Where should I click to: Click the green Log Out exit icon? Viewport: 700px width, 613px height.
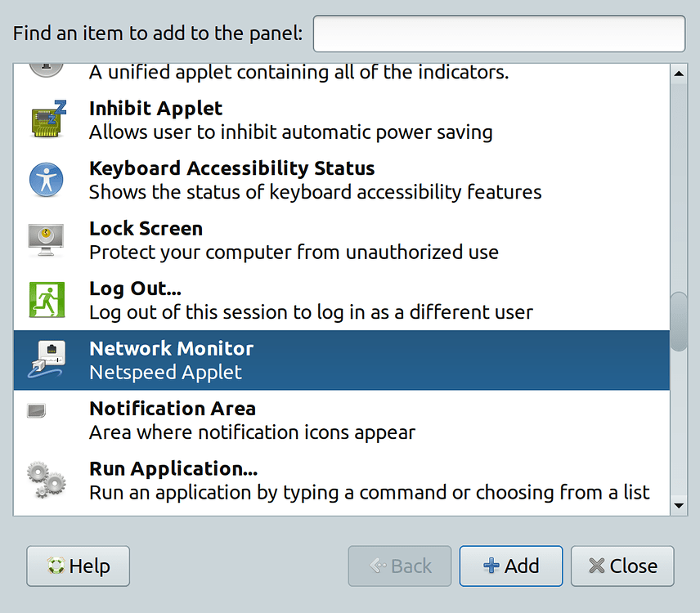tap(47, 300)
